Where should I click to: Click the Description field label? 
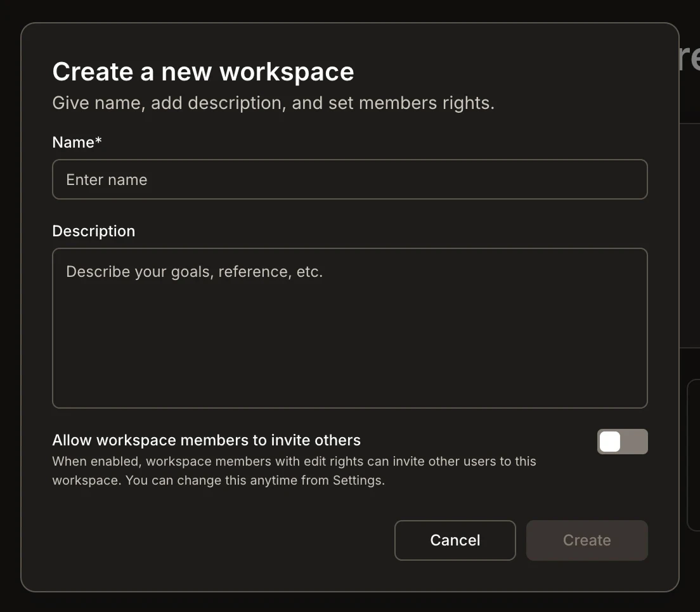(x=93, y=231)
